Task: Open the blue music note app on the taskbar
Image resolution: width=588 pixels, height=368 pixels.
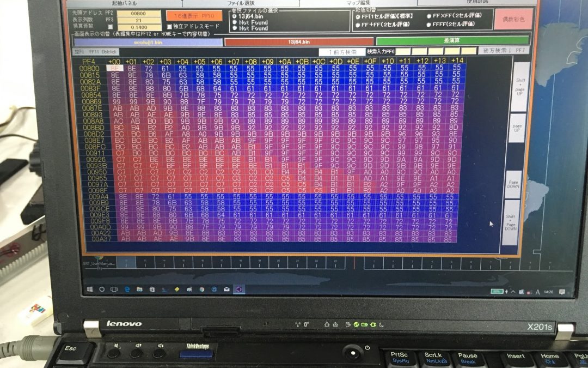Action: pos(214,289)
